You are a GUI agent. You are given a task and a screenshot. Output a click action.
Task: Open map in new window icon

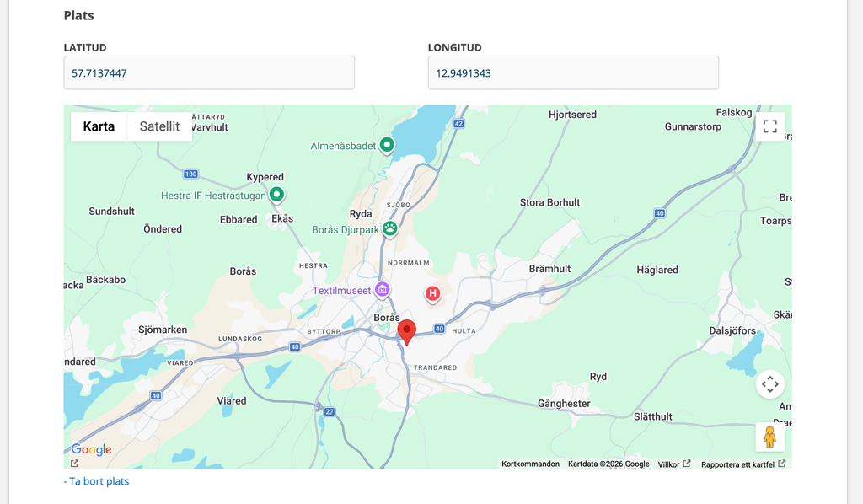pos(74,464)
